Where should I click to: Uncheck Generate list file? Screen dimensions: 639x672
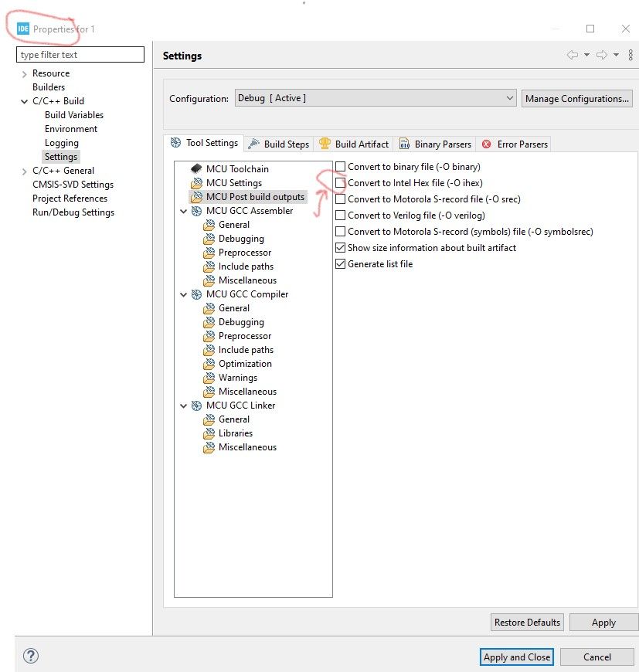[340, 264]
